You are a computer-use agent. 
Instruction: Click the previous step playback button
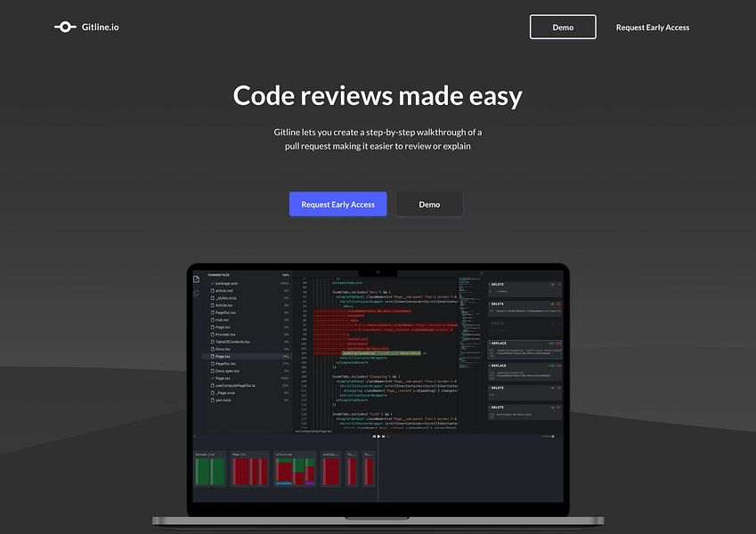coord(374,436)
